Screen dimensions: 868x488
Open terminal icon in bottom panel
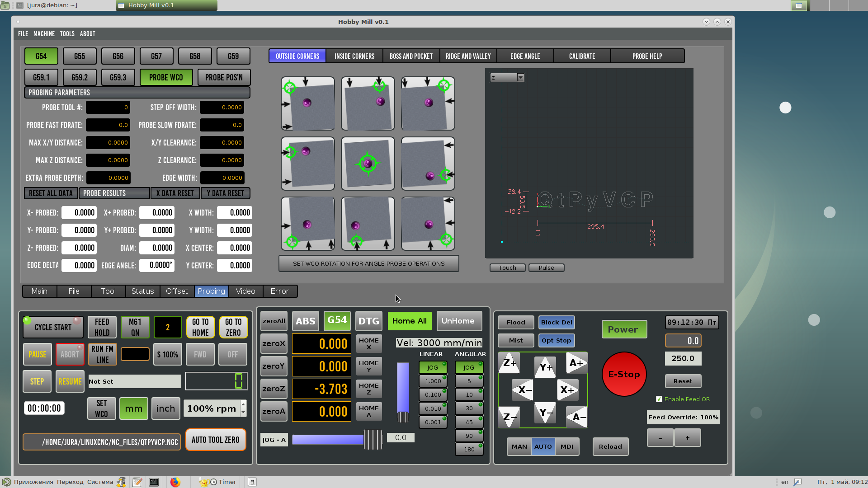pos(154,482)
